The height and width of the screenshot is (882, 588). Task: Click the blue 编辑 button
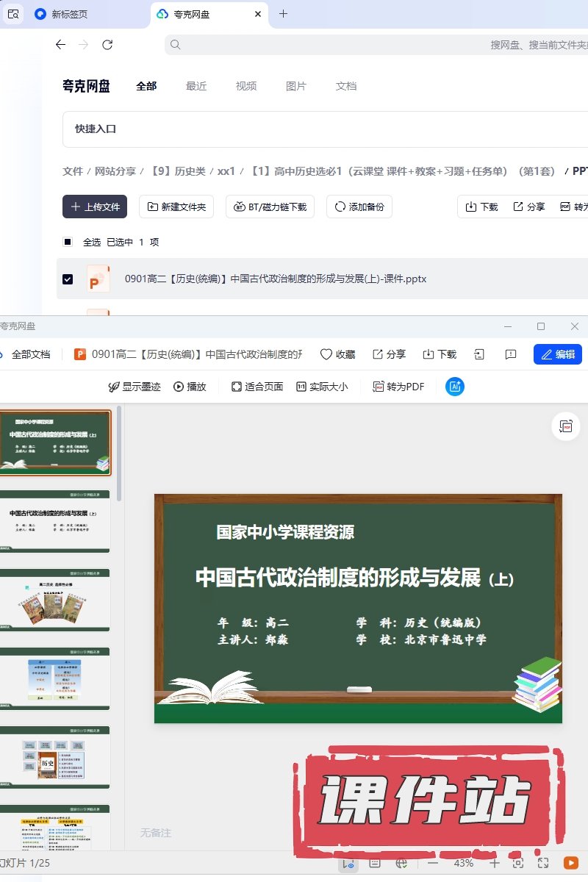(558, 354)
